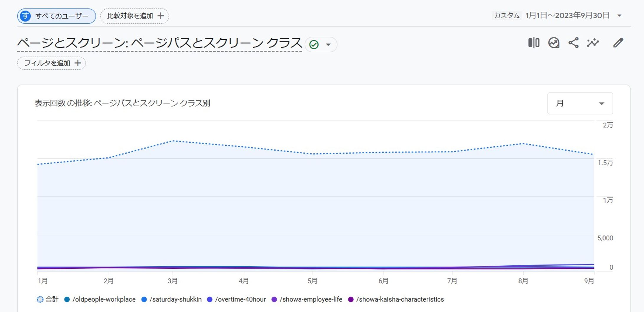
Task: Open the 月 granularity dropdown
Action: click(x=580, y=103)
